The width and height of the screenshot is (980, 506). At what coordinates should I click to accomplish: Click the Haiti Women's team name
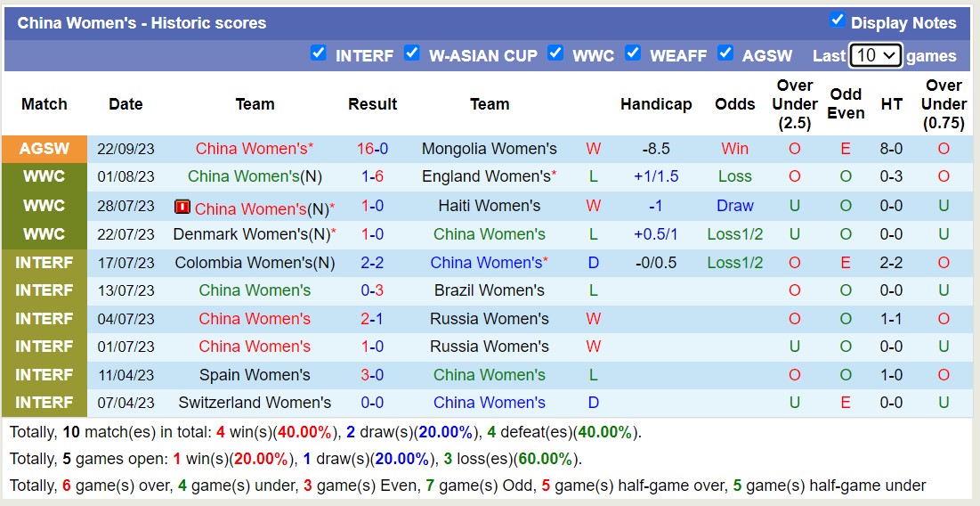click(489, 206)
